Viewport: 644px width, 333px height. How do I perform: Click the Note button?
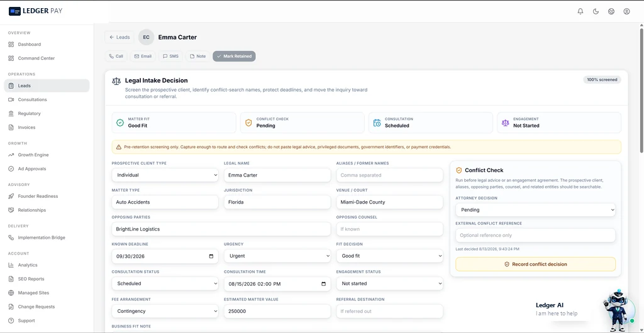click(x=197, y=56)
